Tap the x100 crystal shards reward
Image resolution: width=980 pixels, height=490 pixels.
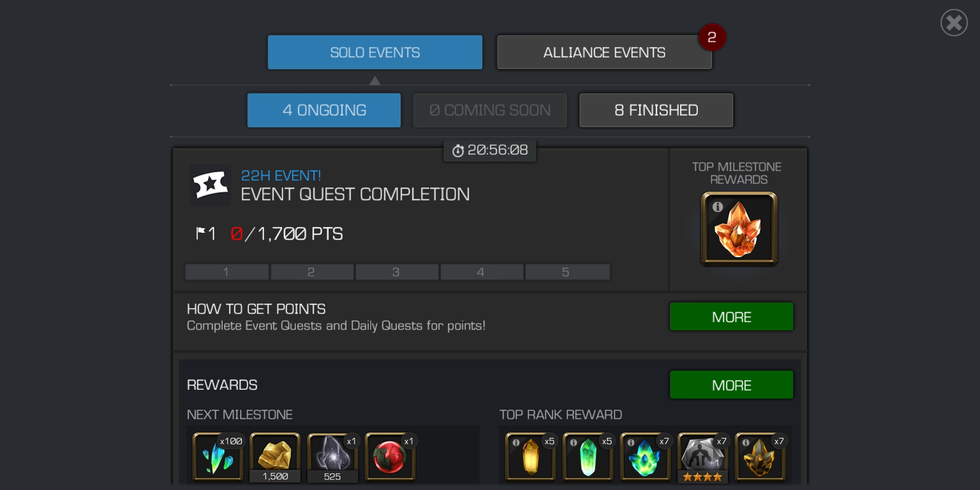(218, 457)
